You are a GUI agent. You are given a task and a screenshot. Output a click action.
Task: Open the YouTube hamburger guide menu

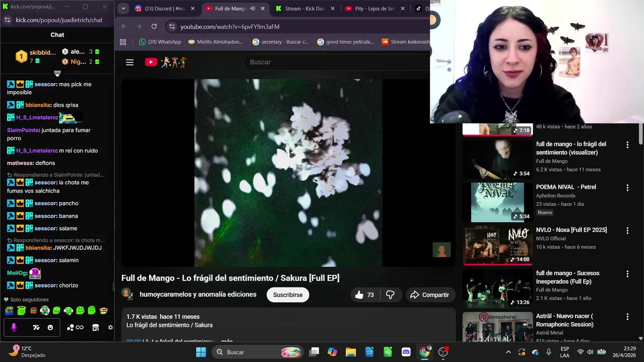pyautogui.click(x=130, y=62)
